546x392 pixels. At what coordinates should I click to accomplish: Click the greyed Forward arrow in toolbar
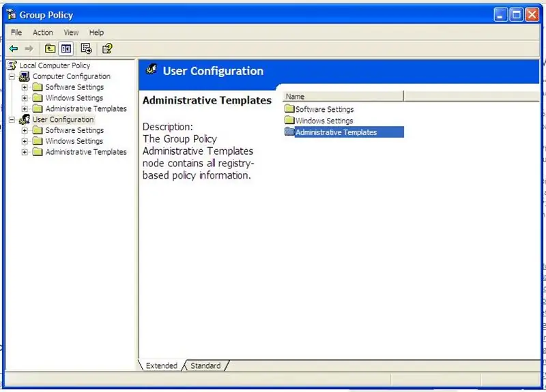[29, 48]
